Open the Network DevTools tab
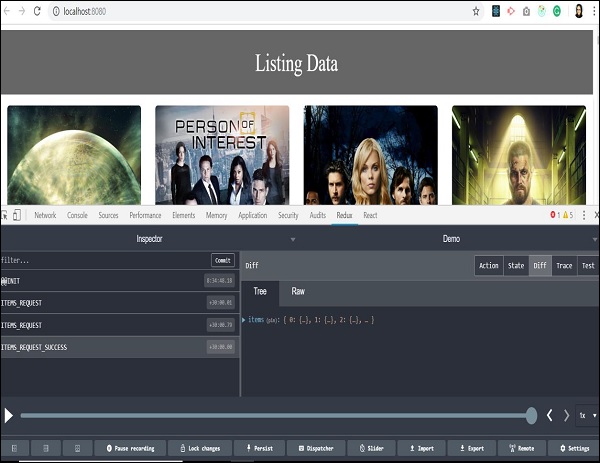600x463 pixels. point(45,215)
